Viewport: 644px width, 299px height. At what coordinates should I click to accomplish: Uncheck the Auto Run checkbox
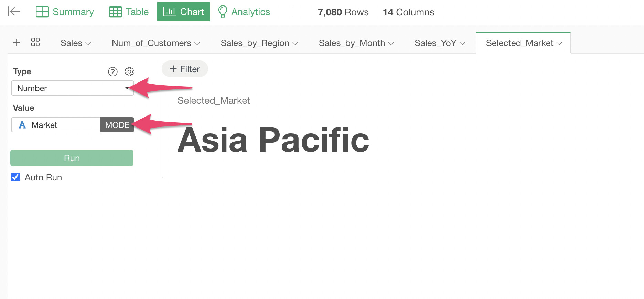pos(15,177)
